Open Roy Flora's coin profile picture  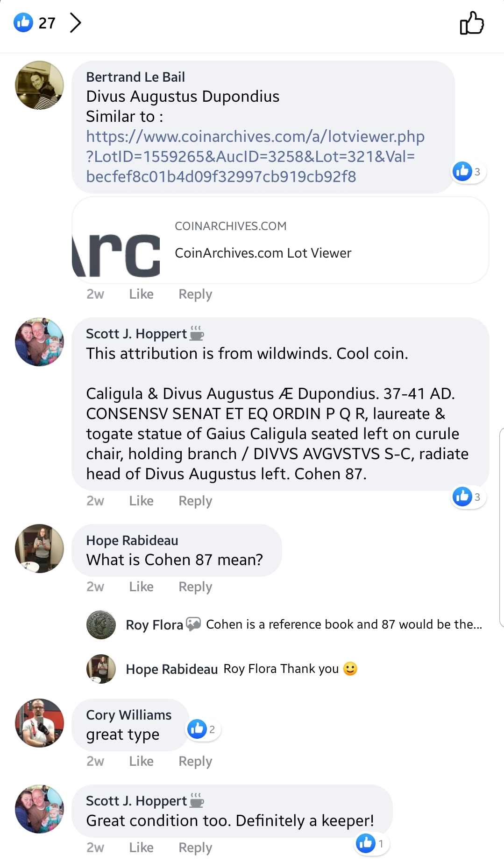[x=101, y=625]
